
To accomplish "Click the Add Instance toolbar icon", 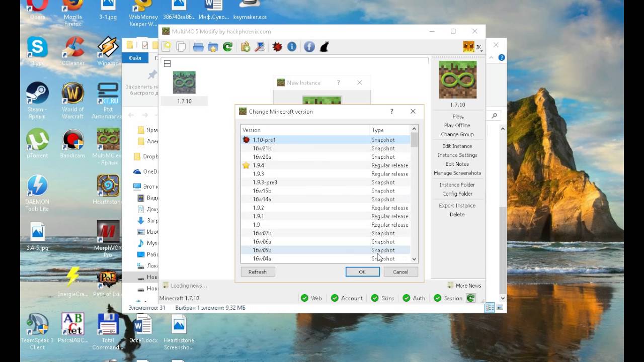I will click(x=166, y=47).
